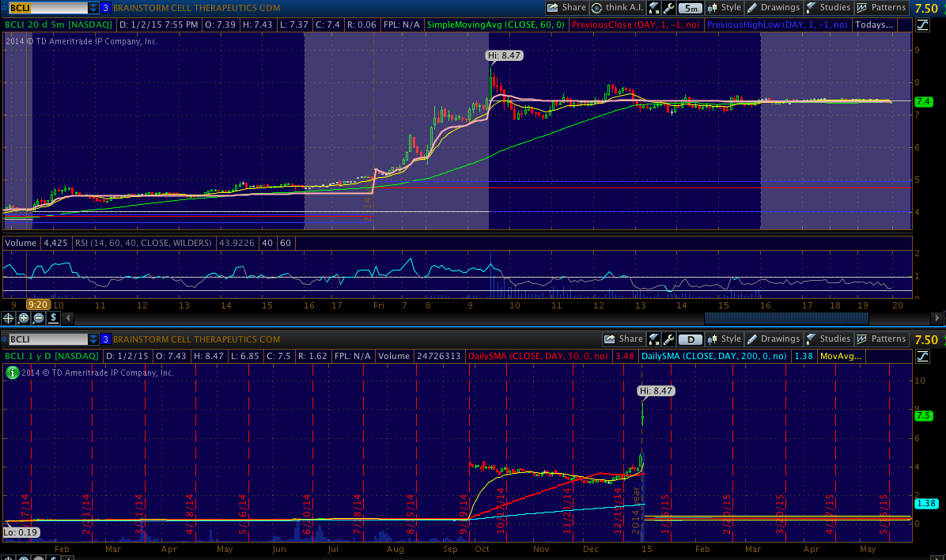This screenshot has height=560, width=946.
Task: Click the Share button in top chart
Action: pyautogui.click(x=568, y=7)
